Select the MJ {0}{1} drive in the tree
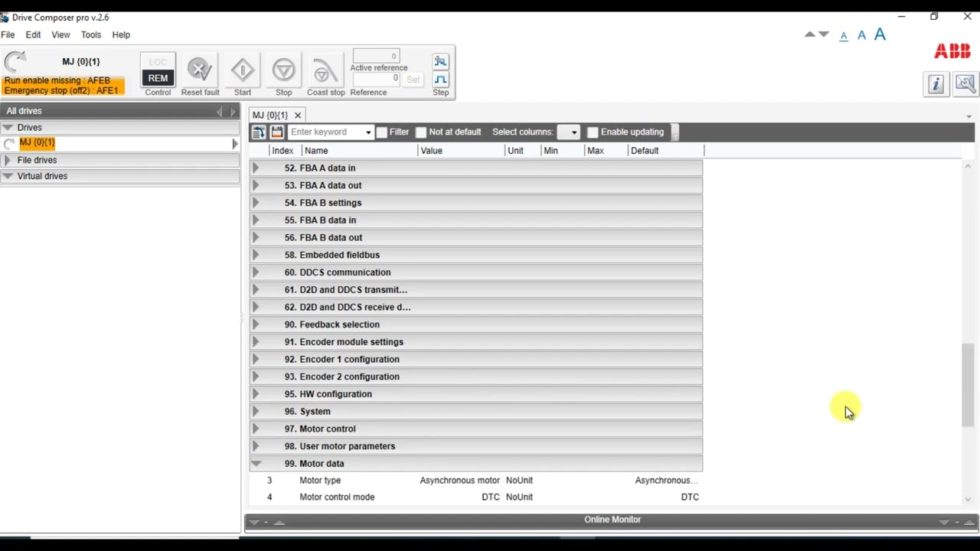This screenshot has height=551, width=980. pos(38,143)
